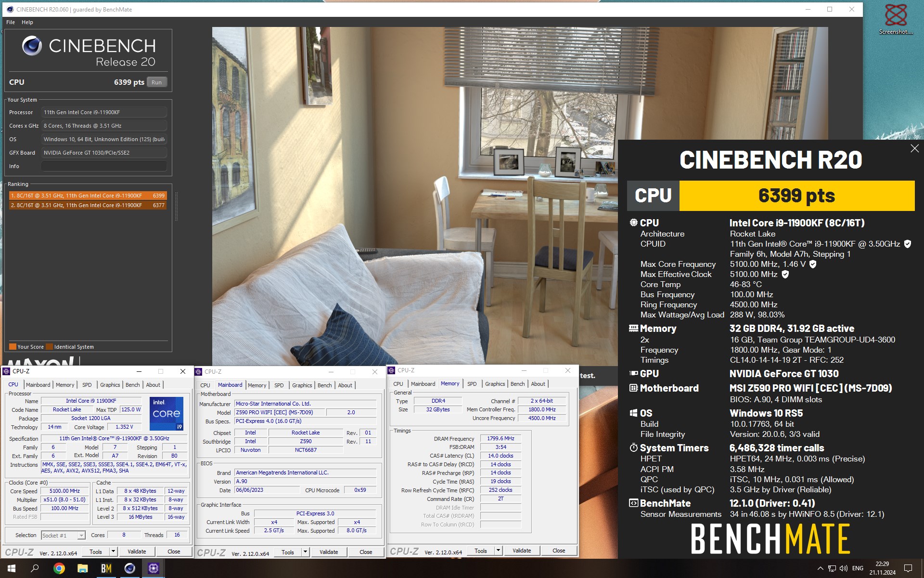The image size is (924, 578).
Task: Open BenchMate taskbar icon
Action: pos(106,568)
